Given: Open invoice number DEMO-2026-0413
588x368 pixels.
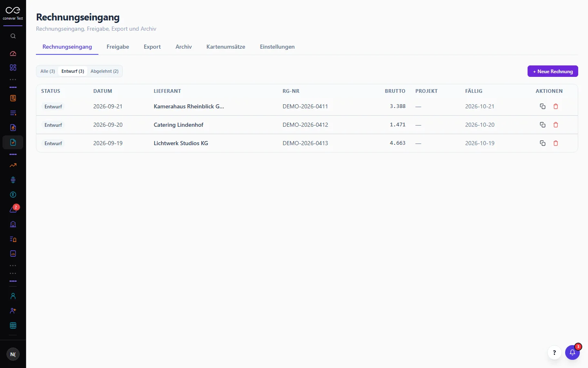Looking at the screenshot, I should (305, 143).
